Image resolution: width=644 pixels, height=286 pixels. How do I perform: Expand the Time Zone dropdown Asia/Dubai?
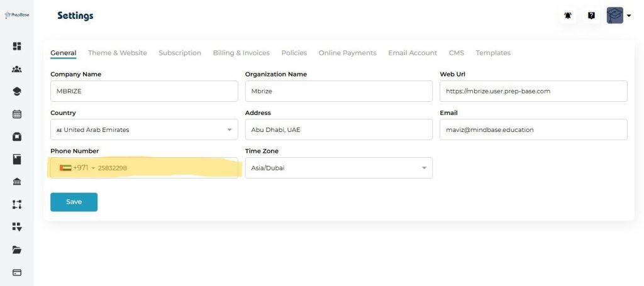338,168
